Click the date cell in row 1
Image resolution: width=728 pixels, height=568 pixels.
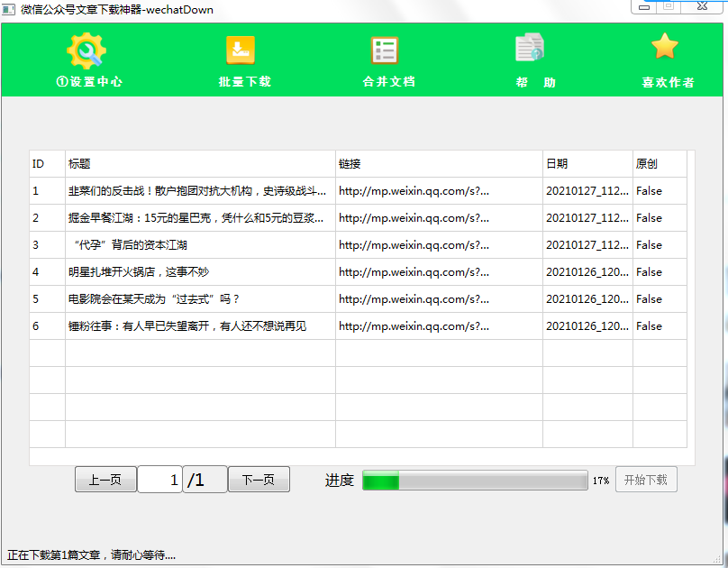pos(587,191)
